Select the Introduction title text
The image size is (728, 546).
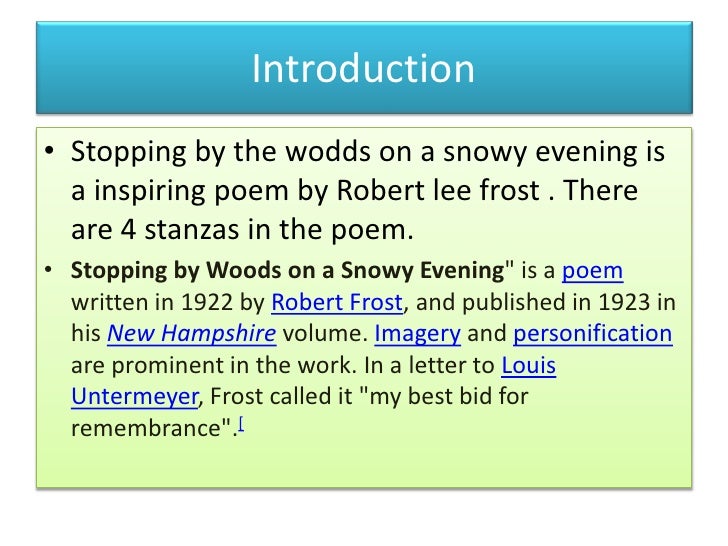click(364, 69)
